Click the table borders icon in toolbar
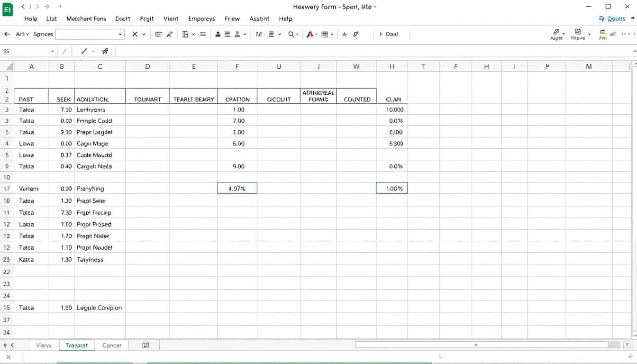The image size is (637, 364). [325, 34]
